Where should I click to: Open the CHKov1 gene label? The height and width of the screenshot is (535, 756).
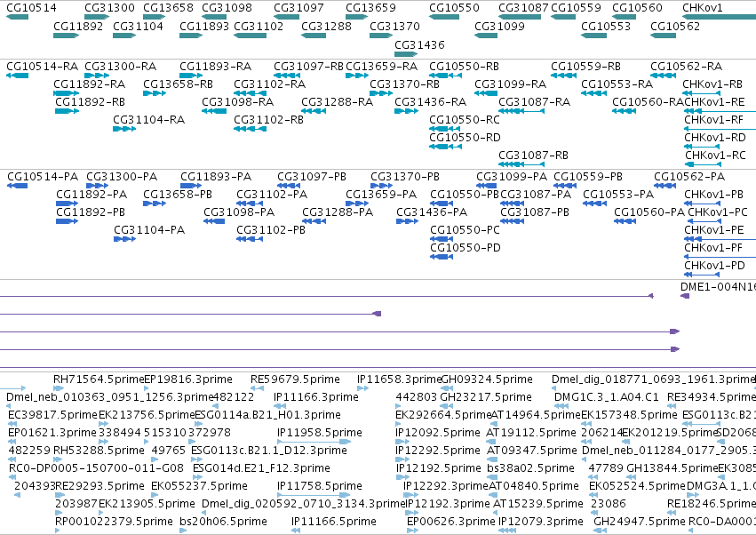pos(703,8)
